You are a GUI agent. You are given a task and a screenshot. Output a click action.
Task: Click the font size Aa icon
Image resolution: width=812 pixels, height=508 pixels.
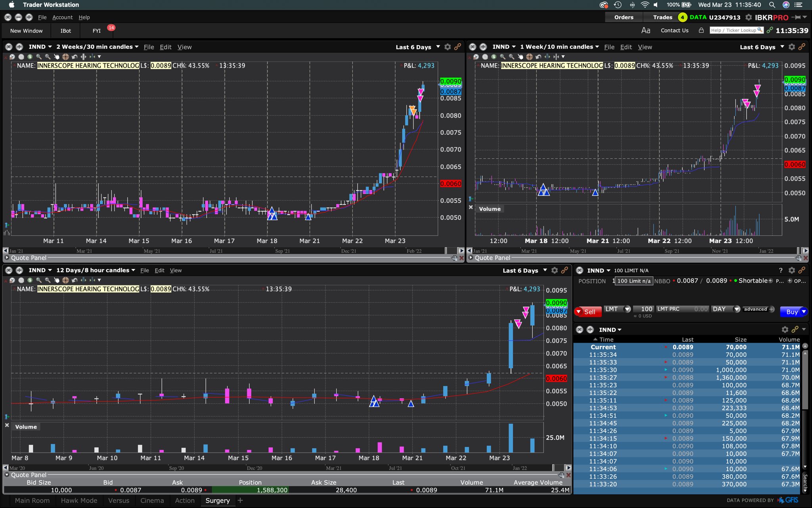coord(645,31)
